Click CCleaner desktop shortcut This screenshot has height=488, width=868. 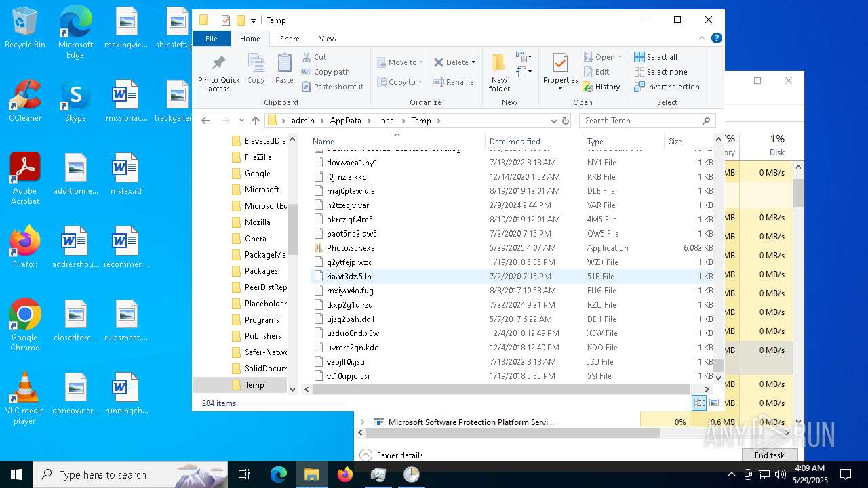click(x=24, y=101)
